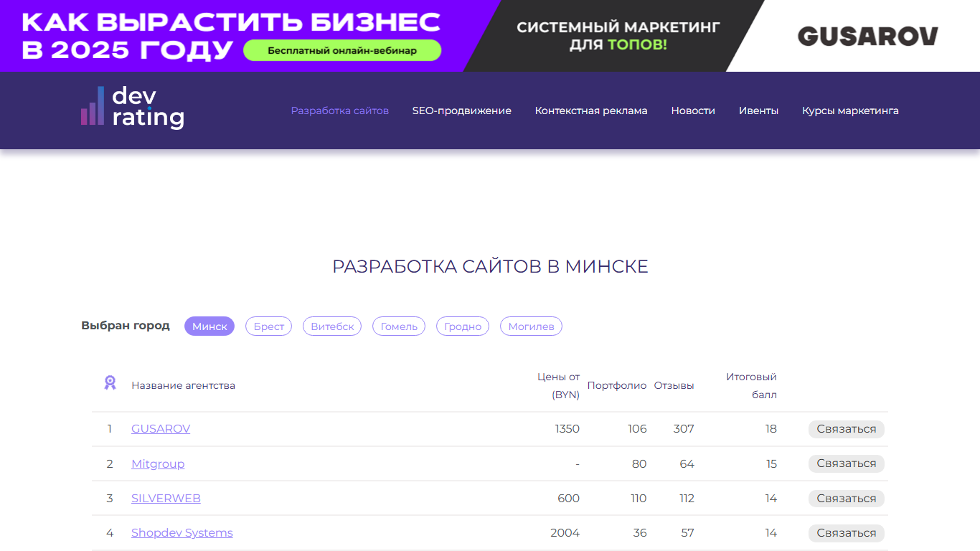Click the Название агентства column header
Viewport: 980px width, 551px height.
click(x=183, y=385)
